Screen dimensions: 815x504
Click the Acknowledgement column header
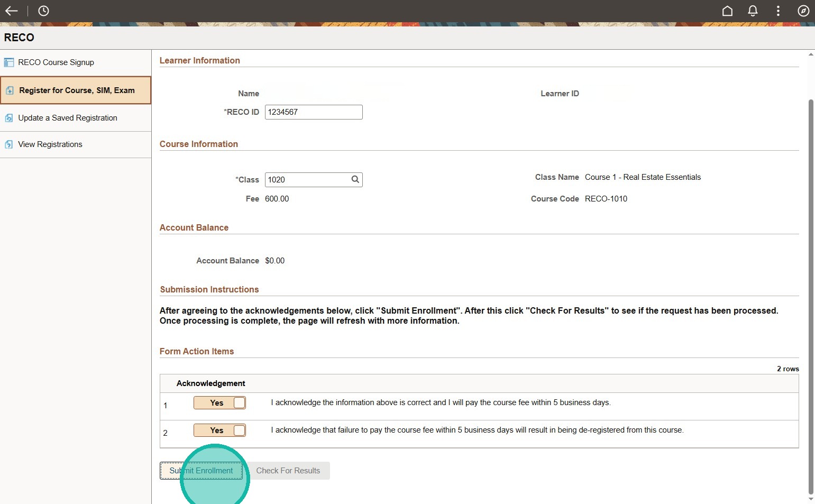(210, 383)
